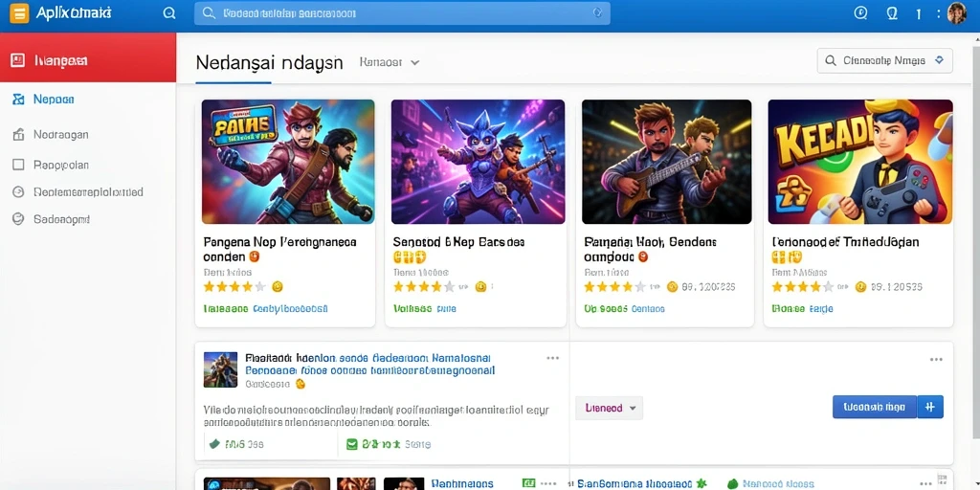Click the gold badge under Tenonoed of Tnihadudgan

click(787, 256)
